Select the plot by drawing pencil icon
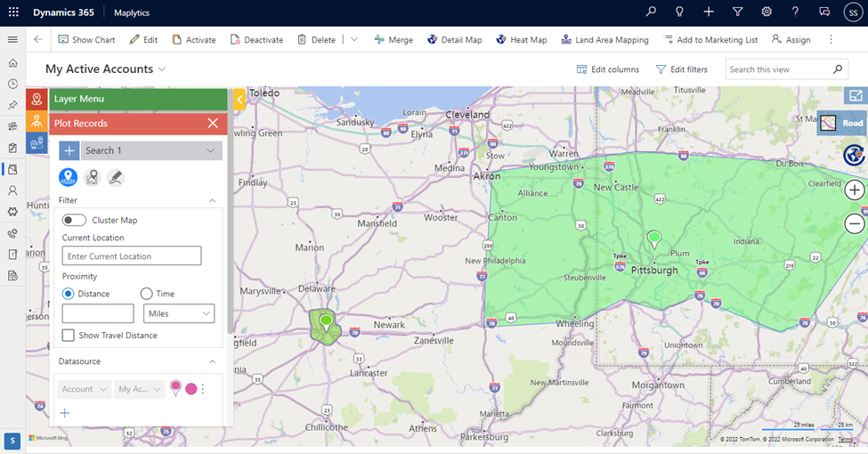Image resolution: width=868 pixels, height=454 pixels. (116, 177)
